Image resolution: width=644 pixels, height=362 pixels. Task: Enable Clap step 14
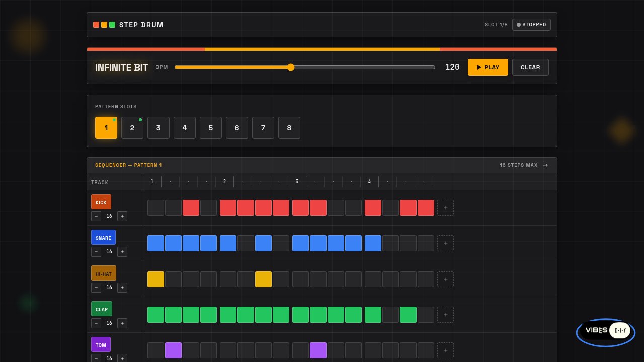(391, 315)
